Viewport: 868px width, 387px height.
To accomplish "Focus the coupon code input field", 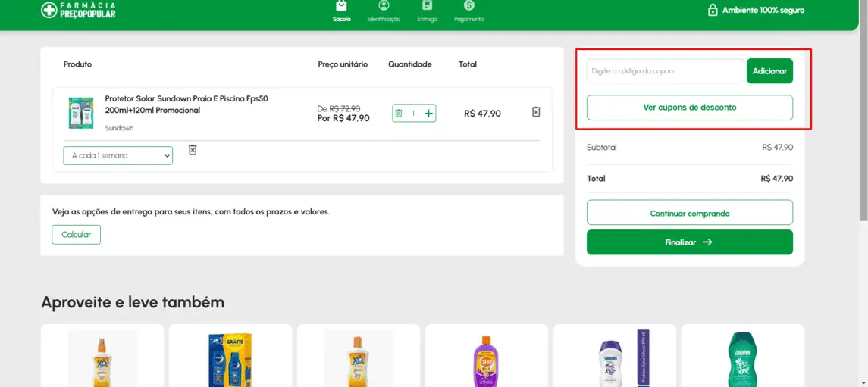I will coord(665,71).
